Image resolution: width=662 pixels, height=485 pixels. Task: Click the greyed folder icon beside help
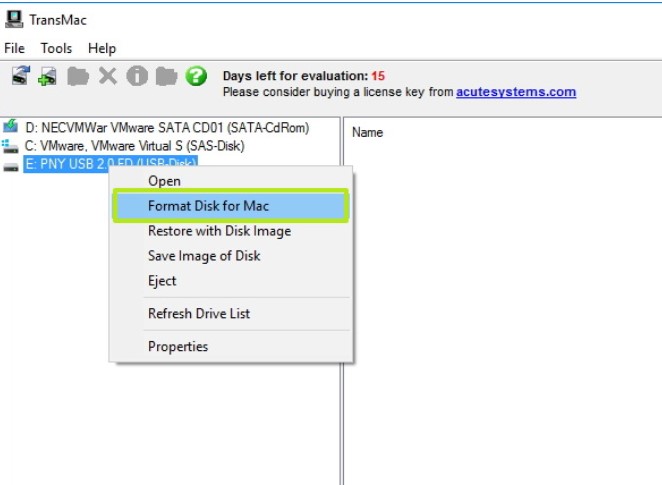pos(166,76)
